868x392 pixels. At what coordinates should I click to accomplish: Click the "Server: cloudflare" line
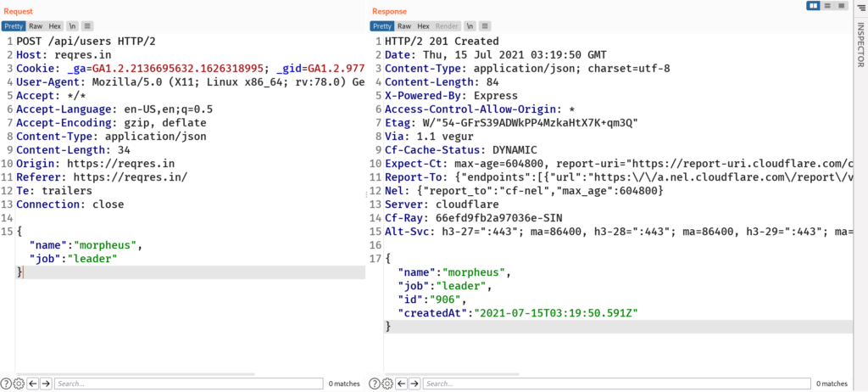click(442, 204)
